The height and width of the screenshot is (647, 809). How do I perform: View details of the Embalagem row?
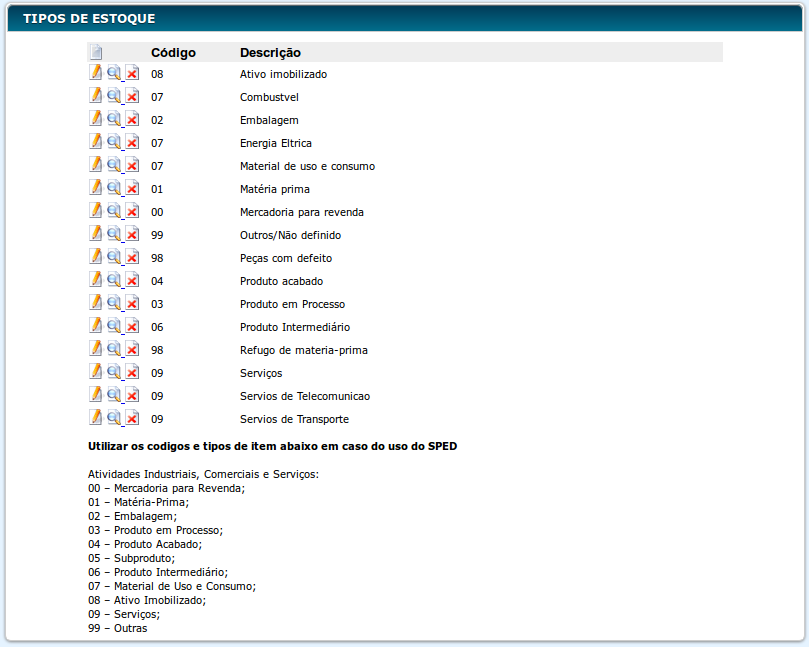pos(114,119)
